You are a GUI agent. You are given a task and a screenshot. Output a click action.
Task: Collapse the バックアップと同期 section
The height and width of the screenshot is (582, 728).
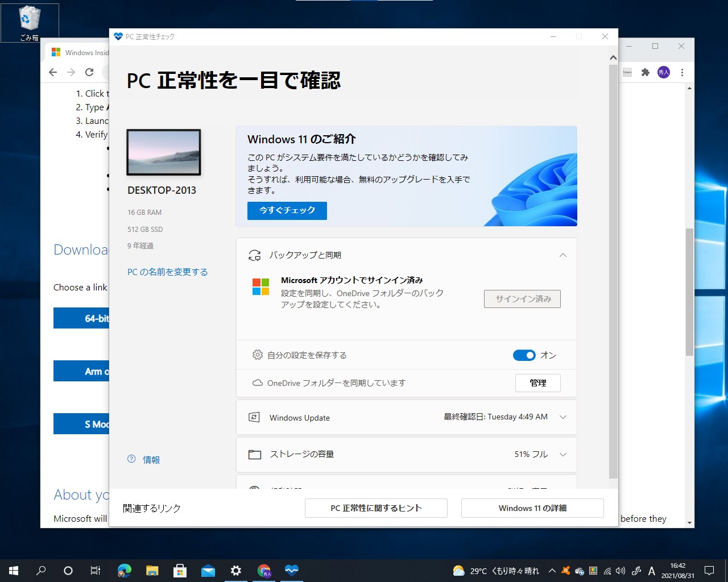click(x=562, y=255)
